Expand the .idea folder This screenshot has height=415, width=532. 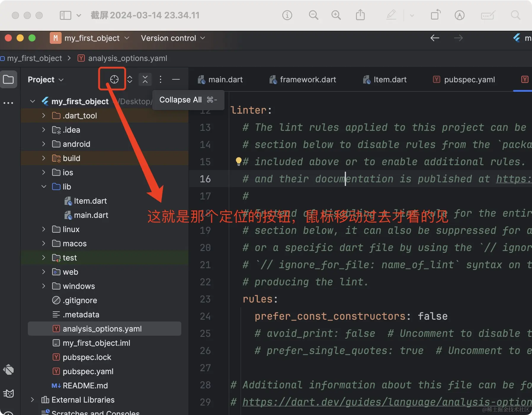pos(44,130)
